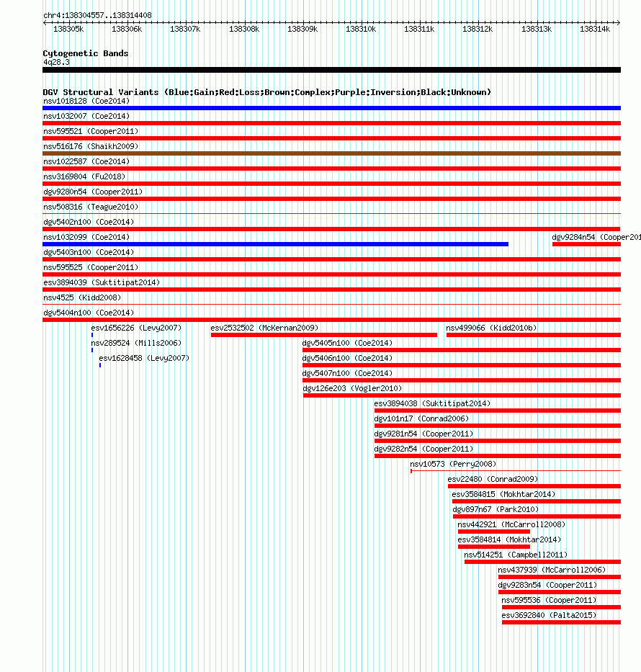Click the nsv1018128 (Coe2014) variant label
The image size is (641, 672).
[x=86, y=101]
